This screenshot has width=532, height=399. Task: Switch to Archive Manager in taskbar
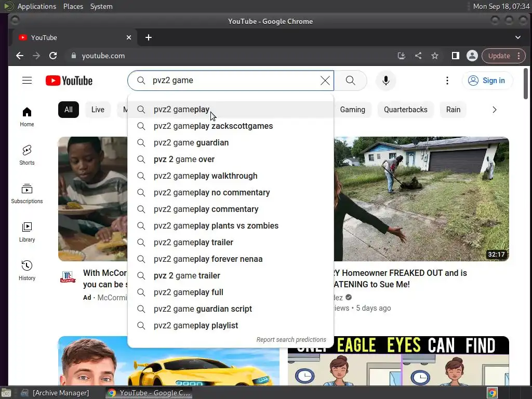point(55,393)
